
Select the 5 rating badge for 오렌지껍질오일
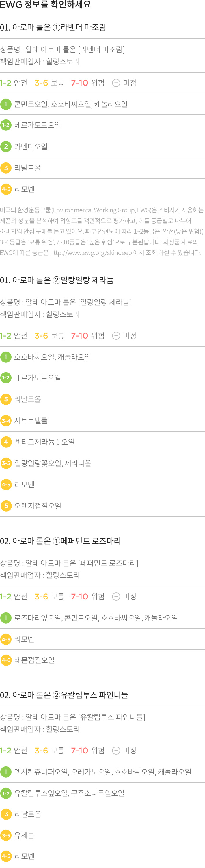point(6,506)
